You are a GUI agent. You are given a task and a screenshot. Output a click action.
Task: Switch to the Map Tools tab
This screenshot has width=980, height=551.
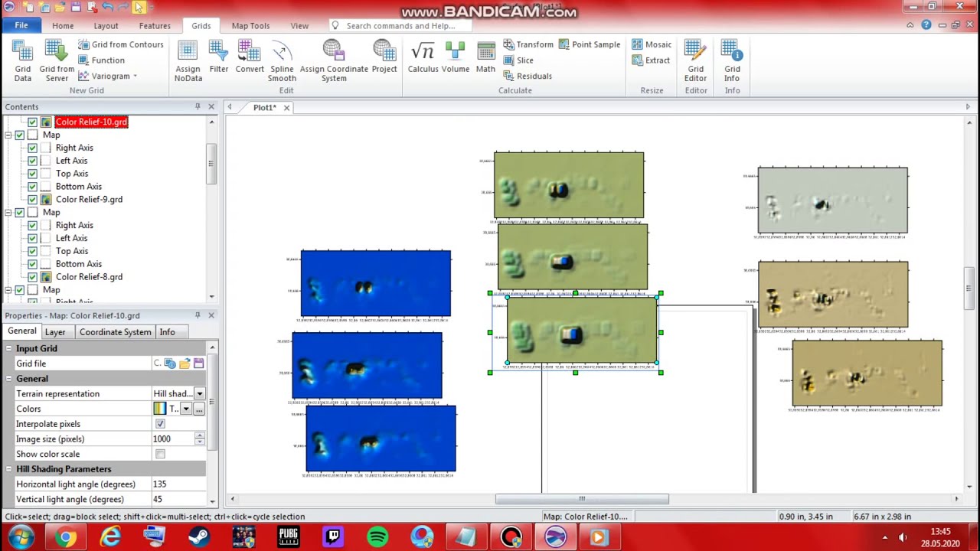[250, 25]
